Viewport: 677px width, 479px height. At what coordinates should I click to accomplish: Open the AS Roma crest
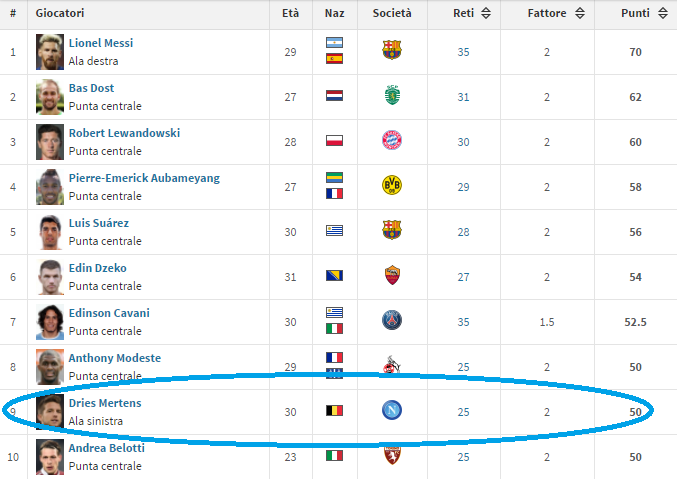tap(392, 275)
